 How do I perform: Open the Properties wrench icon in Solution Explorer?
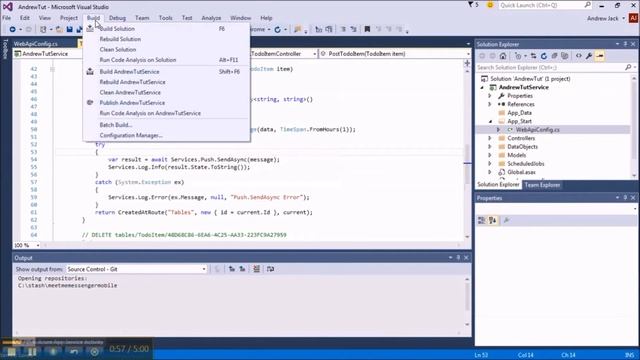(589, 56)
